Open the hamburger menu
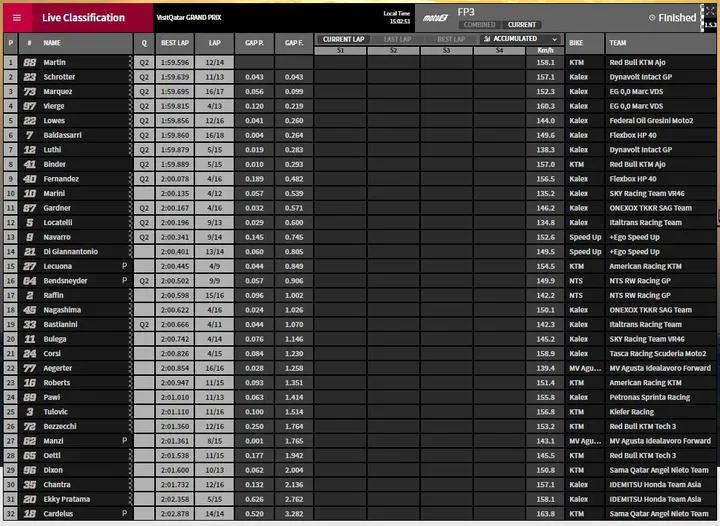720x526 pixels. pos(17,18)
